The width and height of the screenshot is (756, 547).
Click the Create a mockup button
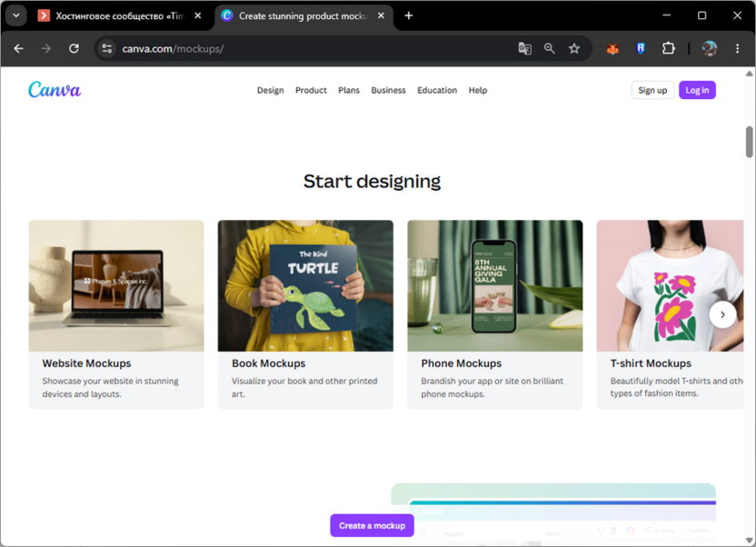click(373, 525)
